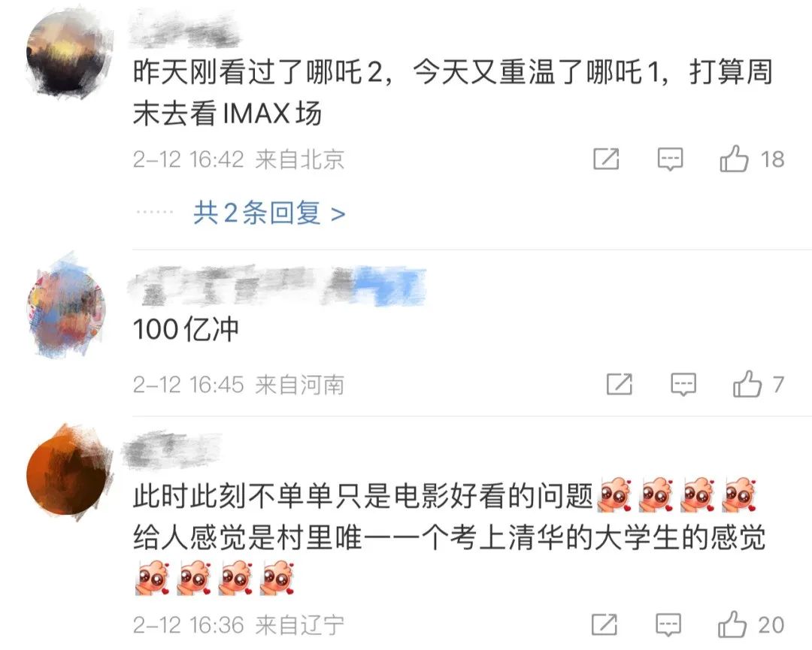Like the "100亿冲" comment with 7 likes
Viewport: 812px width, 650px height.
[x=747, y=383]
